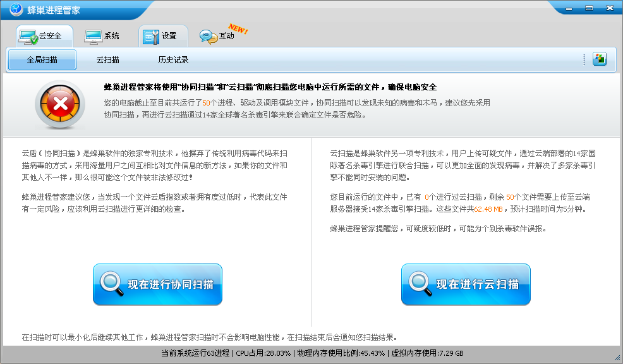
Task: Close the 蜂巢进程管家 window
Action: point(610,8)
